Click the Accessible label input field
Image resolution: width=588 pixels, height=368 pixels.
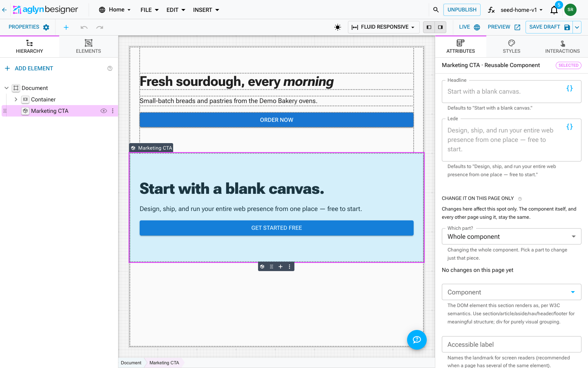[512, 344]
